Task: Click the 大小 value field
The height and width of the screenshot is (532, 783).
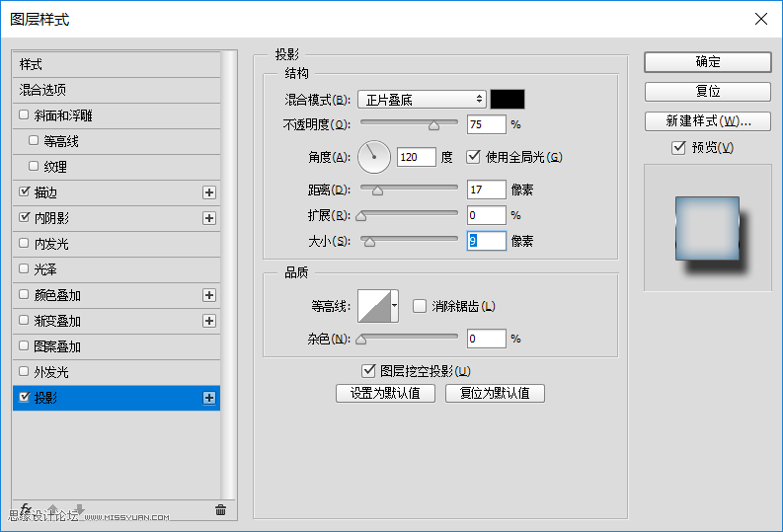Action: pos(487,241)
